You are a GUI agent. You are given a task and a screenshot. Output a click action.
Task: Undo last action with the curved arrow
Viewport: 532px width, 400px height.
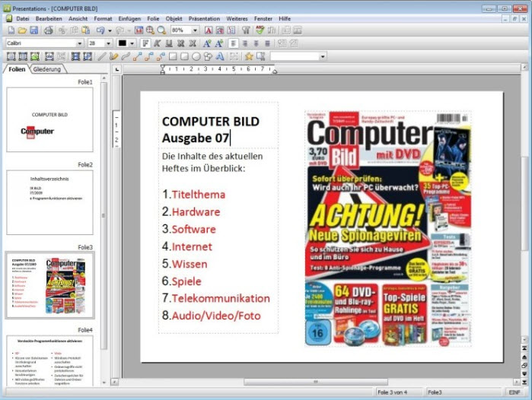pyautogui.click(x=100, y=30)
